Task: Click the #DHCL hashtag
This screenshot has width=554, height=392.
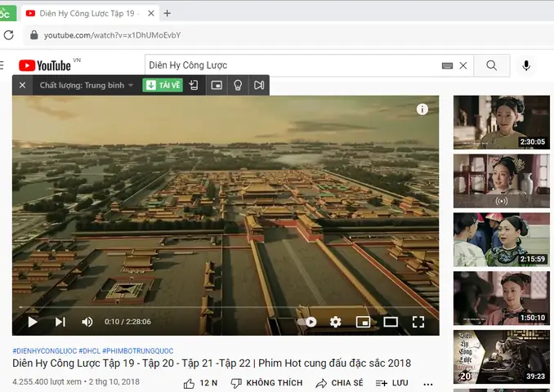Action: tap(89, 350)
